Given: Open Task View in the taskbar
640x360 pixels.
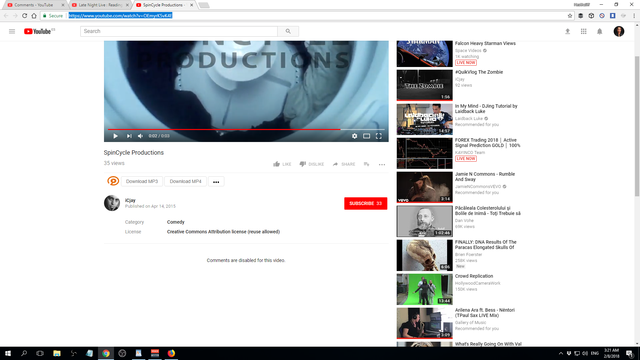Looking at the screenshot, I should [40, 353].
